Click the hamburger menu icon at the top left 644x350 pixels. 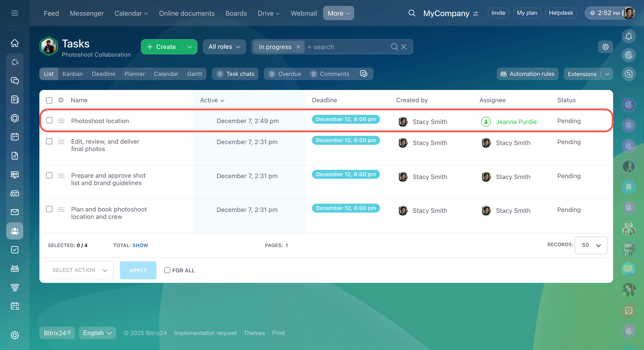point(15,13)
